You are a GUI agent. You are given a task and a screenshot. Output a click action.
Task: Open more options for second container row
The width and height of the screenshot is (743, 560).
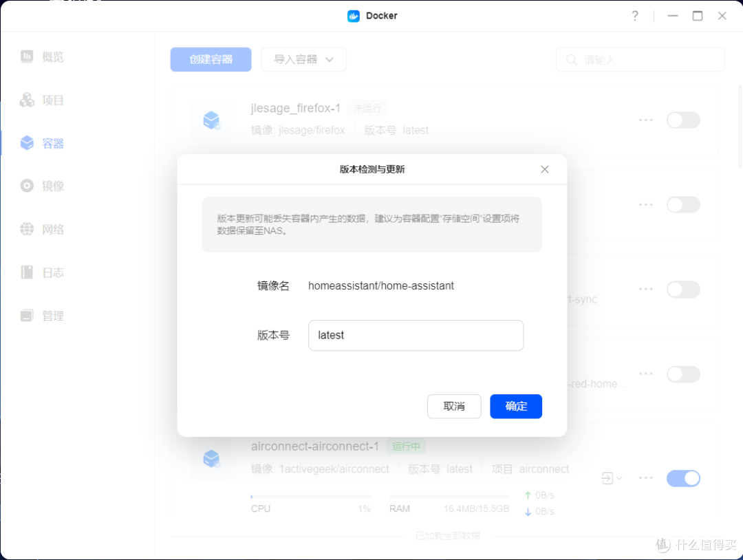[x=645, y=205]
